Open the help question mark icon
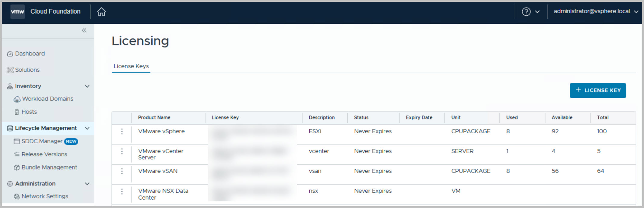Screen dimensions: 644x208 526,12
